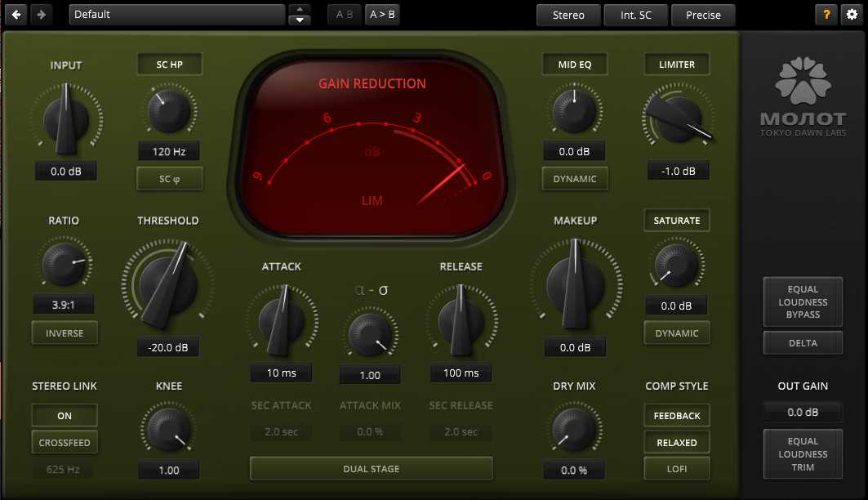Select the Precise processing mode

pos(703,15)
